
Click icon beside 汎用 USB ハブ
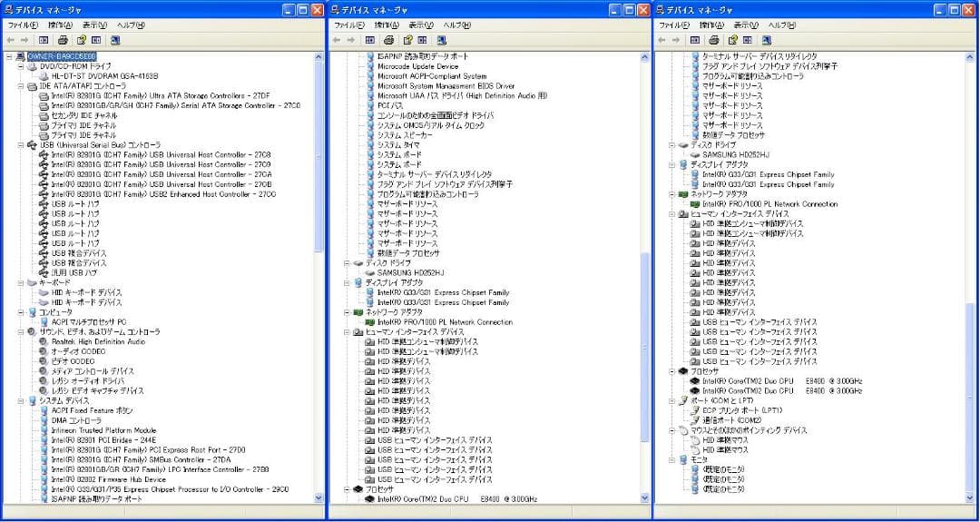44,272
